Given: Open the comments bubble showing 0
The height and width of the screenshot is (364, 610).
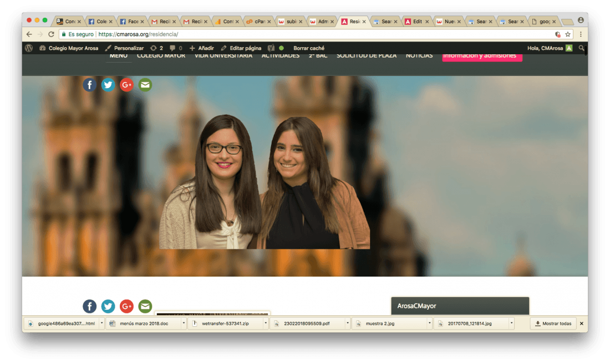Looking at the screenshot, I should point(176,48).
